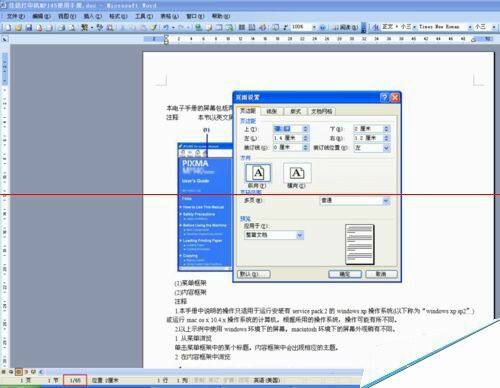This screenshot has width=500, height=388.
Task: Click the Styles and Formatting icon beside 正文
Action: 376,27
